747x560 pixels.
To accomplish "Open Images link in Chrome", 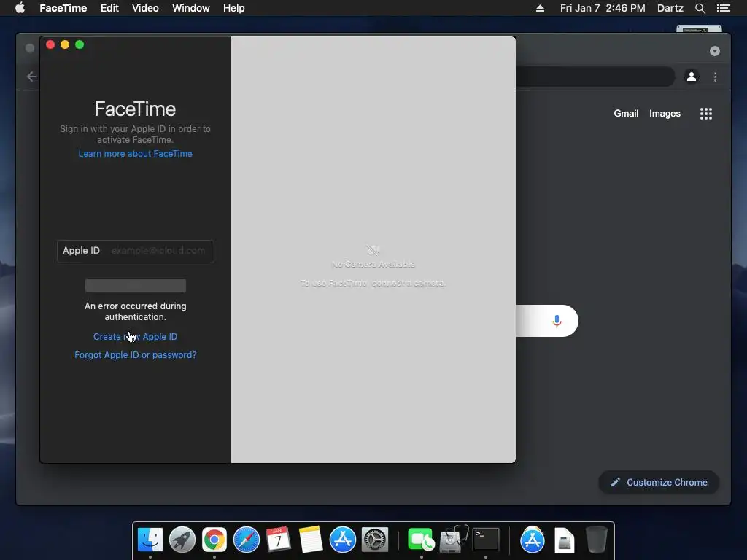I will 665,113.
